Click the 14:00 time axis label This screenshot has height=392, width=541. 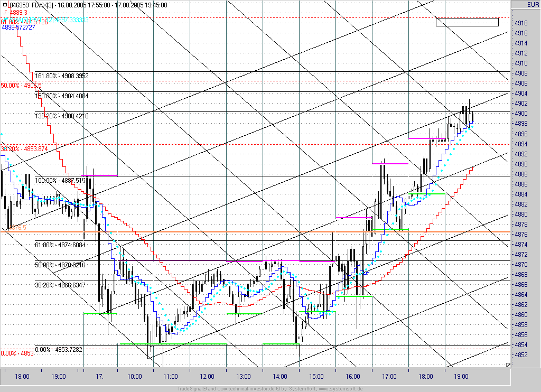280,377
